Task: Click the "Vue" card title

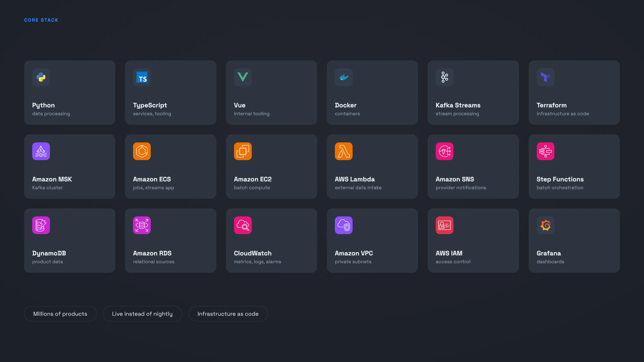Action: [x=240, y=105]
